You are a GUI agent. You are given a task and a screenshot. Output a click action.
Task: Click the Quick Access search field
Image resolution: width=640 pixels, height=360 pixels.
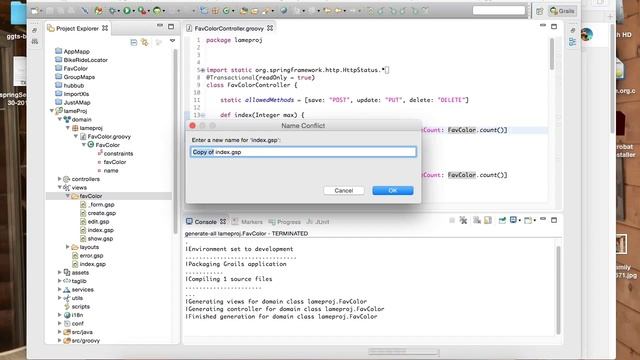click(x=499, y=11)
